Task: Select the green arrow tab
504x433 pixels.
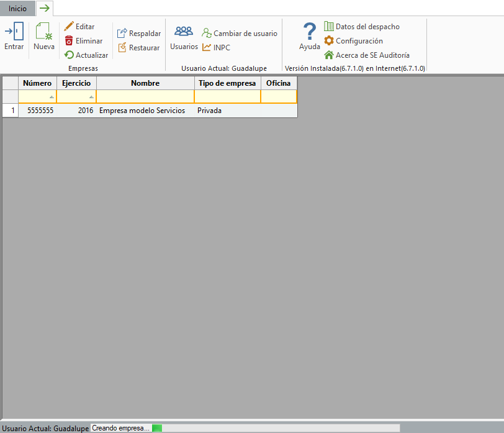Action: 45,8
